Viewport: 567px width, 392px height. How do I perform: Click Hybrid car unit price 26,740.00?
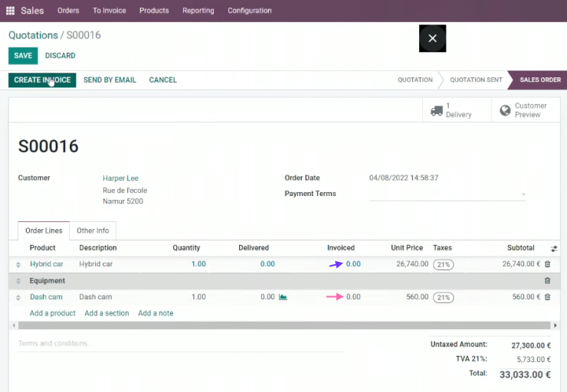pyautogui.click(x=412, y=264)
